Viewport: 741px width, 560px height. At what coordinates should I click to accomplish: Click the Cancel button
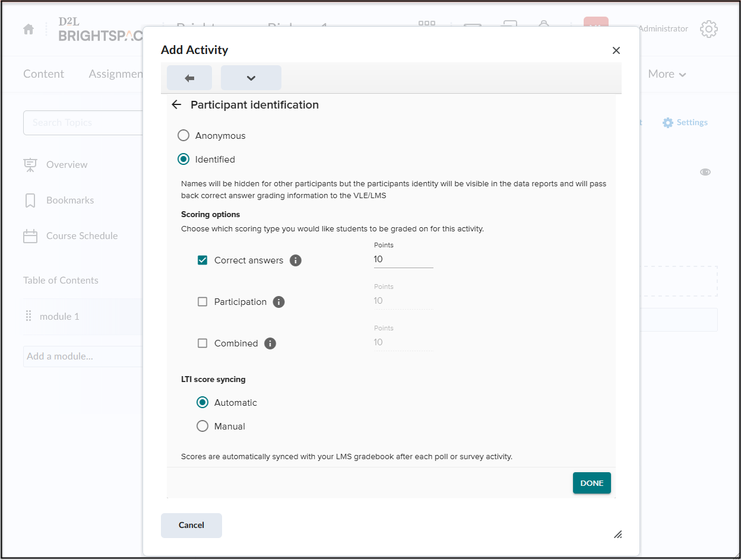(x=191, y=525)
